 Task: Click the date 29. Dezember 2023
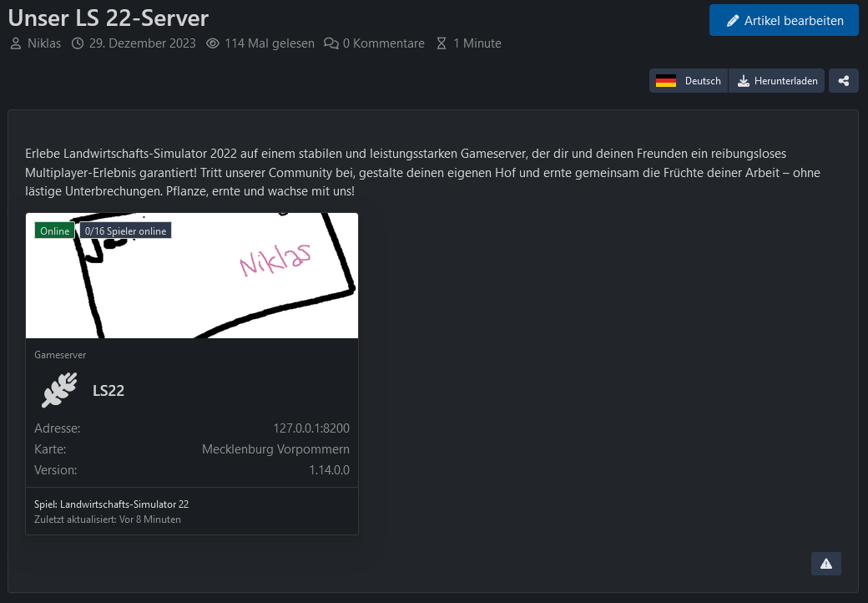(143, 43)
